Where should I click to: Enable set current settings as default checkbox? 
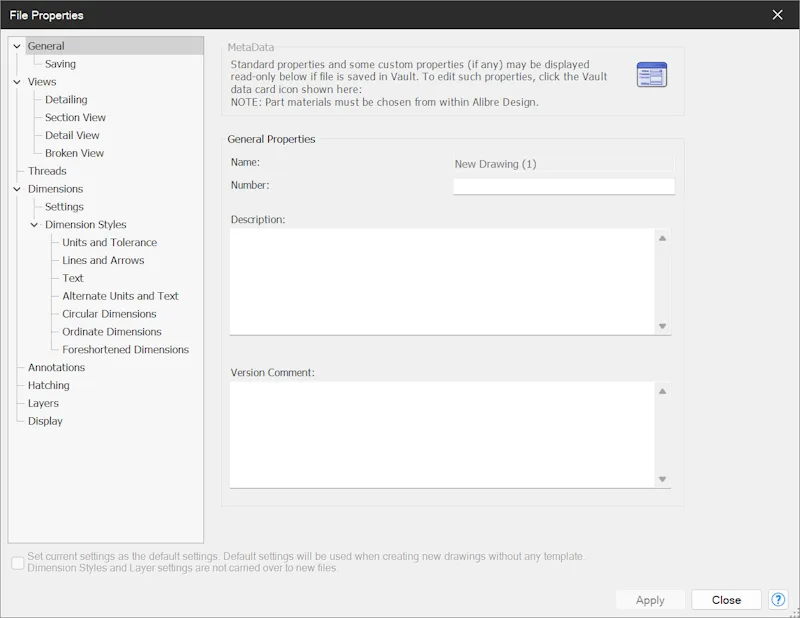(x=18, y=563)
